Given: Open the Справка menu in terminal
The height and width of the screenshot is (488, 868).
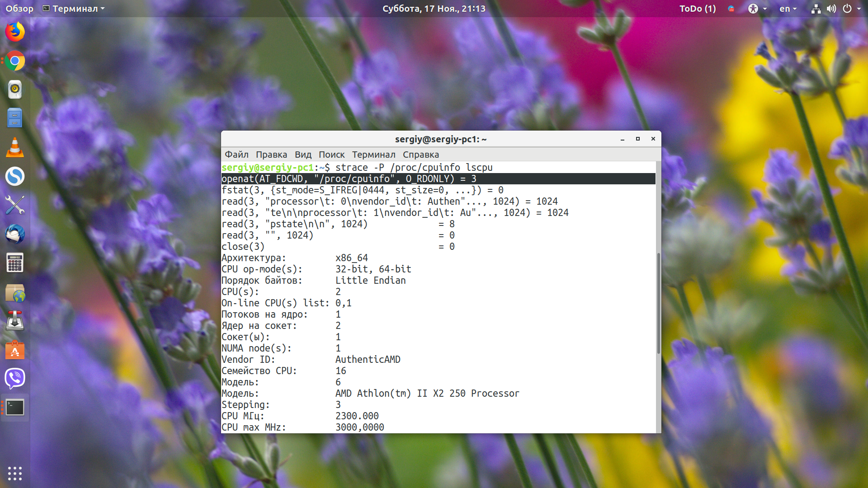Looking at the screenshot, I should click(x=420, y=155).
